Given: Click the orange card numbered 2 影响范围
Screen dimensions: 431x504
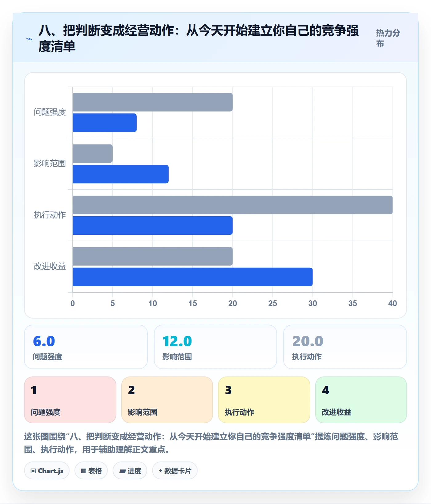Looking at the screenshot, I should [167, 400].
